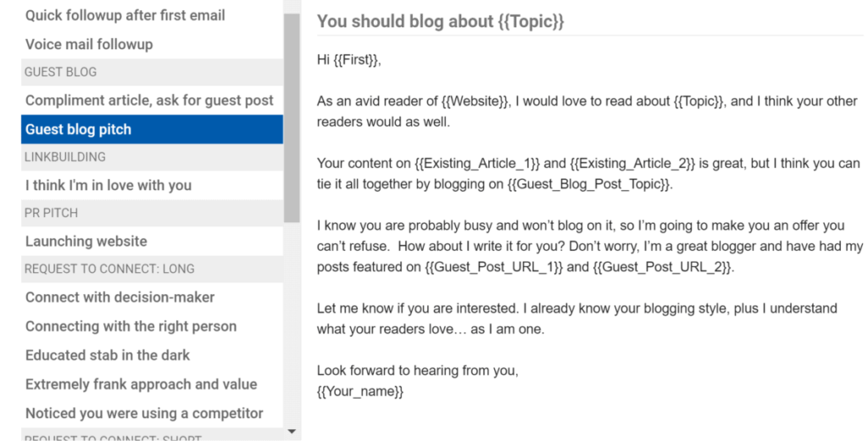Open I think I'm in love with you template
The height and width of the screenshot is (446, 868).
(153, 185)
